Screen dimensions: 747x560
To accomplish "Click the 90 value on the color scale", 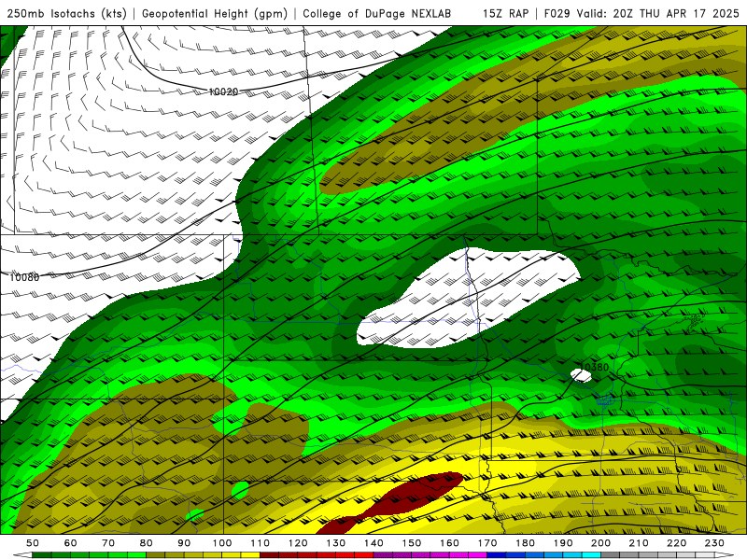I will (x=184, y=543).
